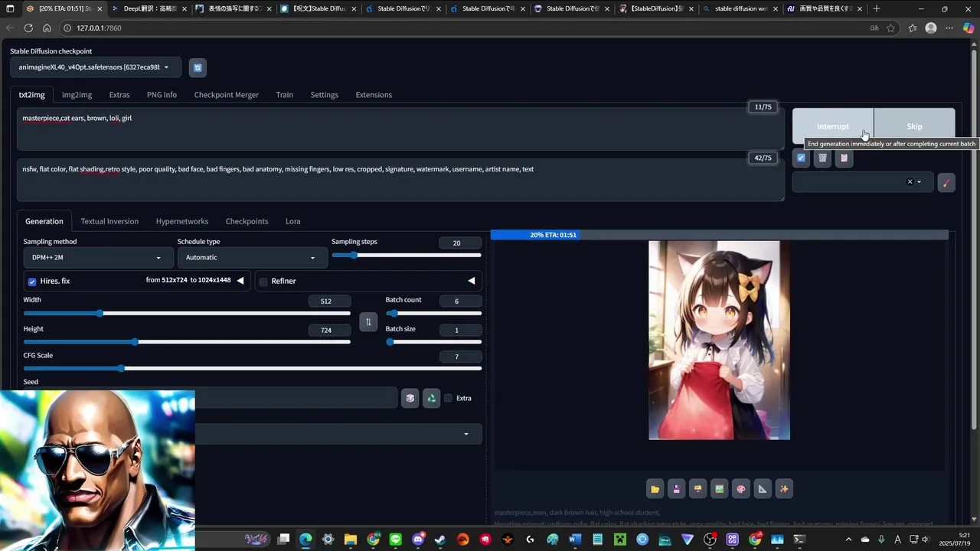Save zip archive of images icon
Image resolution: width=980 pixels, height=551 pixels.
click(697, 489)
